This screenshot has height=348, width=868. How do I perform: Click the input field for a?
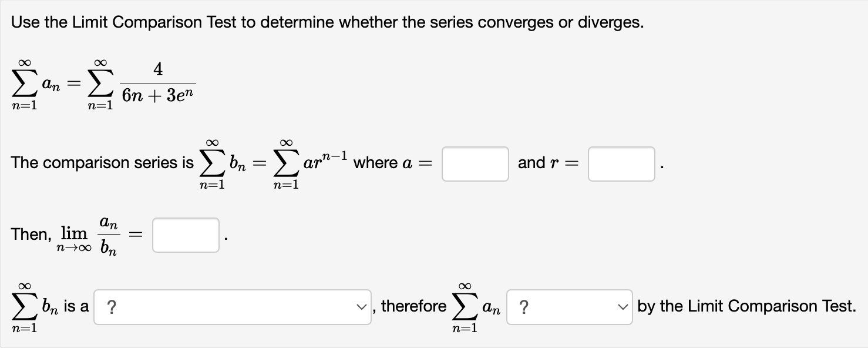475,164
